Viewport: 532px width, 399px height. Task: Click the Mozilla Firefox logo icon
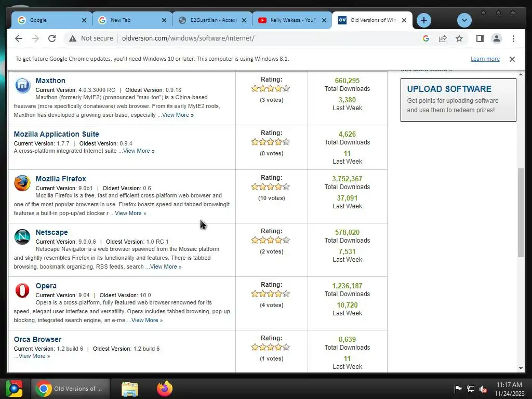pyautogui.click(x=22, y=183)
